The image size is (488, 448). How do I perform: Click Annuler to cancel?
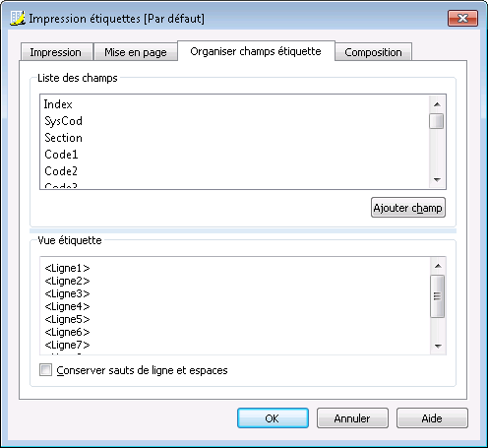(x=352, y=418)
